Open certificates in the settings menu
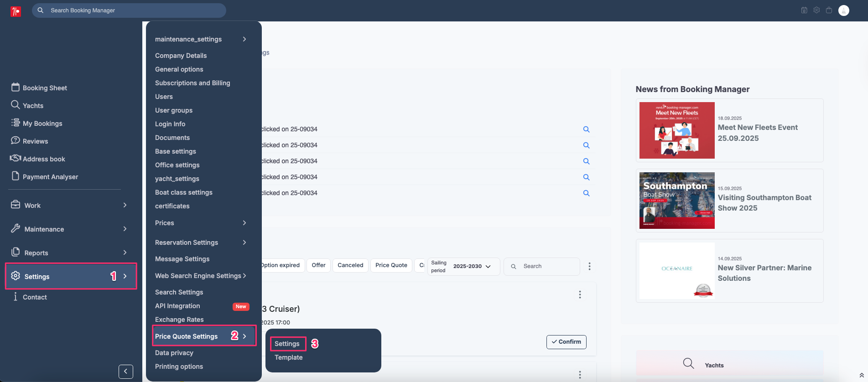 coord(172,206)
